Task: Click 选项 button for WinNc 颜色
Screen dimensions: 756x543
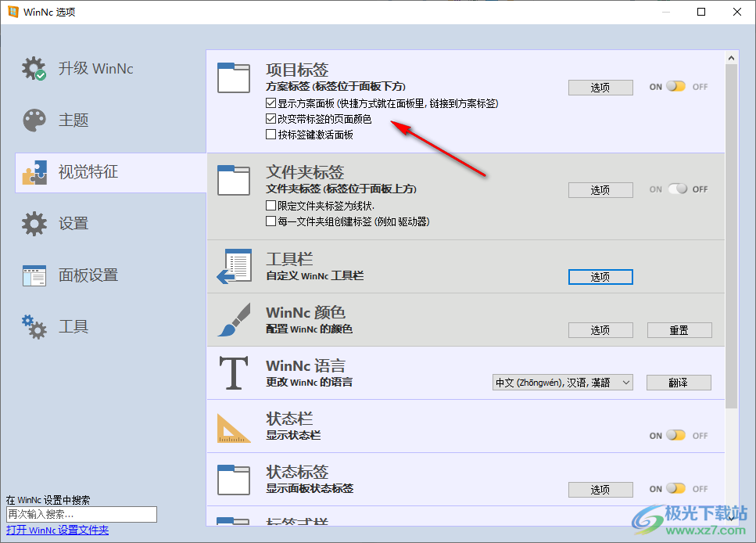Action: click(600, 330)
